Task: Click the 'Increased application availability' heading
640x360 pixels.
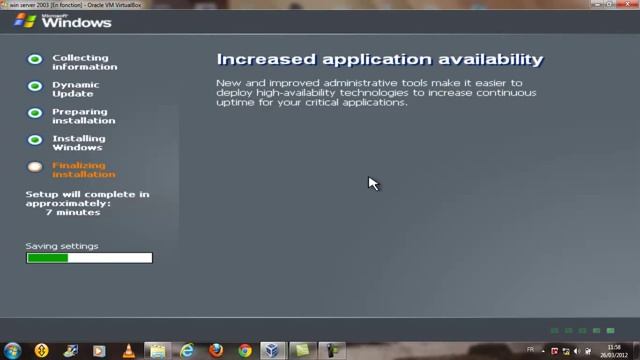Action: pyautogui.click(x=380, y=60)
